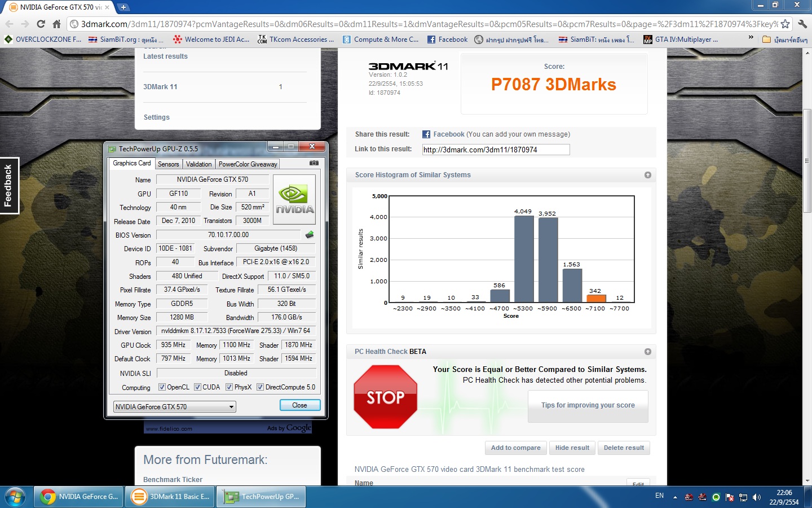The image size is (812, 508).
Task: Open the 3DMark 11 results entry
Action: pos(160,87)
